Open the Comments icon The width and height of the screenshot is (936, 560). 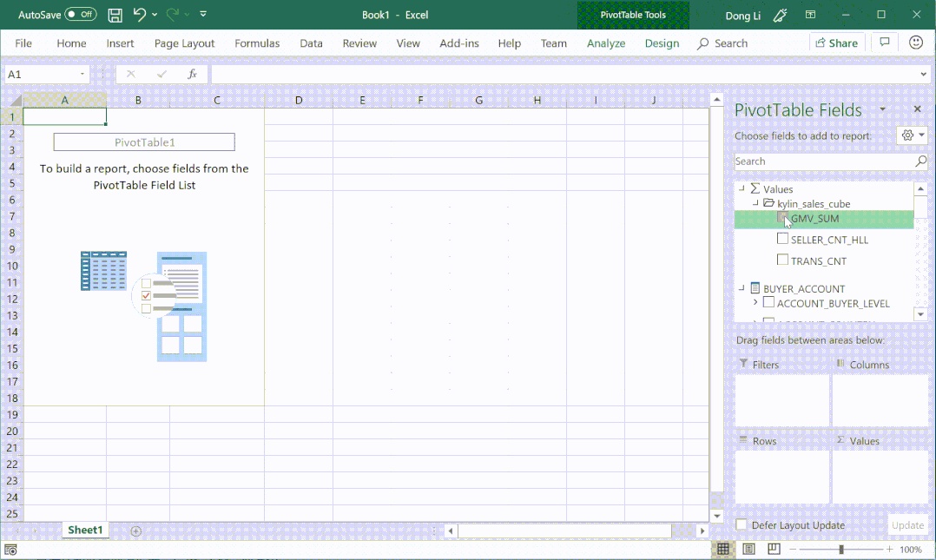[x=885, y=43]
